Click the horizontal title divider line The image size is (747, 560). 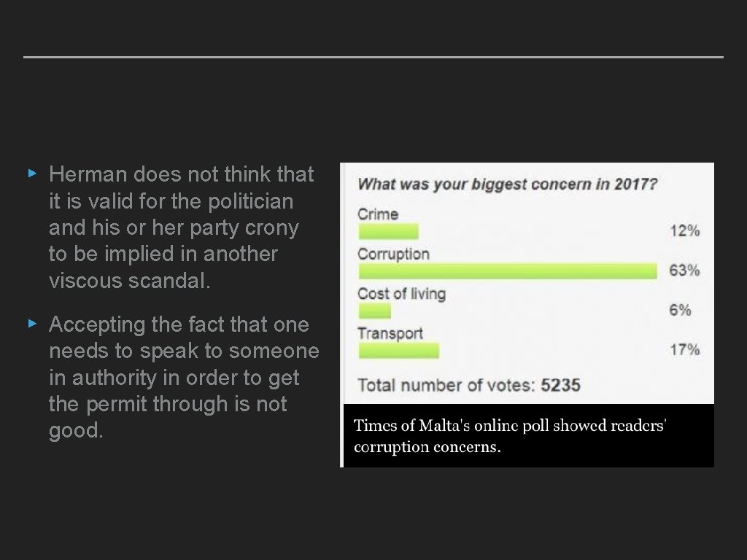(373, 57)
